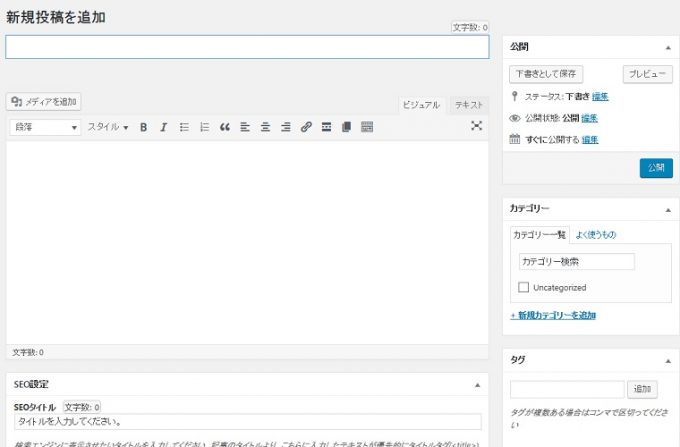Open the スタイル styles dropdown
This screenshot has width=680, height=447.
(x=108, y=127)
